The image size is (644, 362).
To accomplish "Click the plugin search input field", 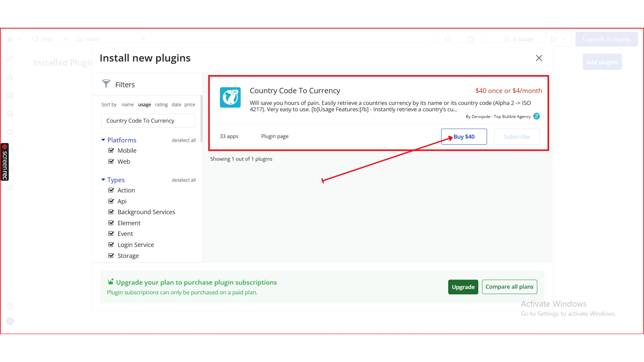I will click(148, 121).
